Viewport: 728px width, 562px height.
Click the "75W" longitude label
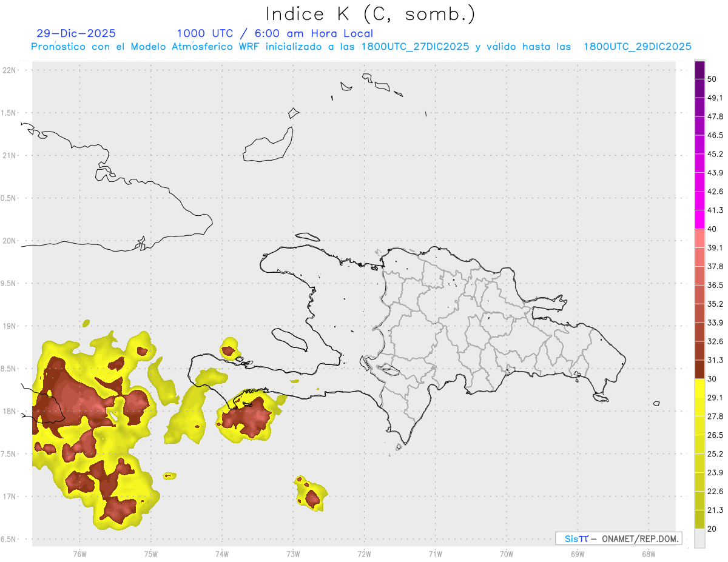150,554
